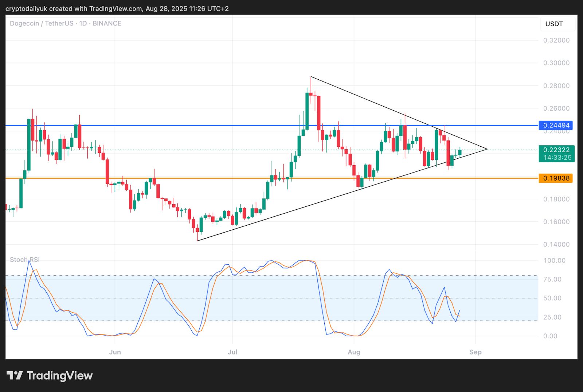This screenshot has width=583, height=392.
Task: Click the Aug label on time axis
Action: pos(354,352)
